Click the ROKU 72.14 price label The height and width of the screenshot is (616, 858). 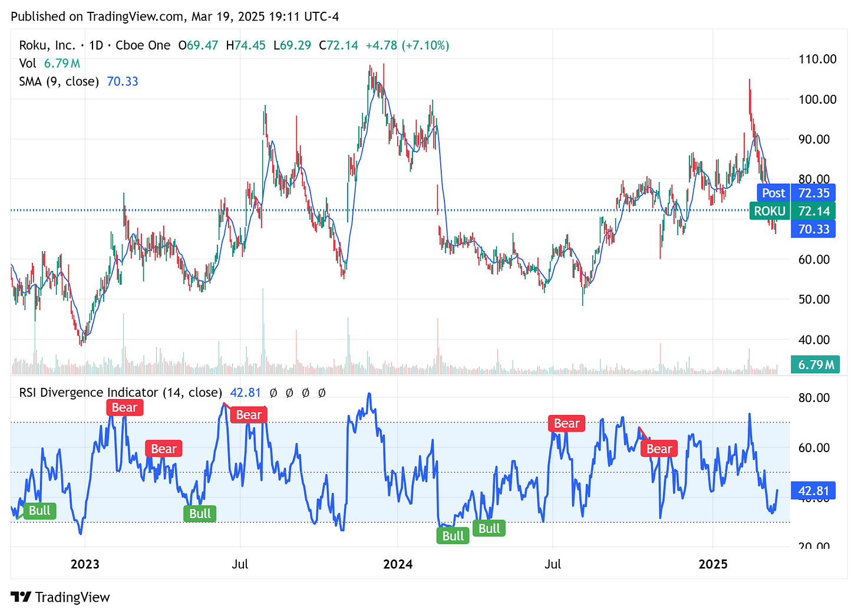(793, 210)
